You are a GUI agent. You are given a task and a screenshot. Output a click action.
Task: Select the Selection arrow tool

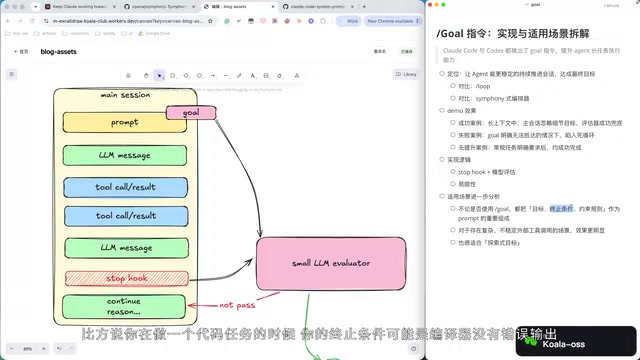[x=159, y=76]
